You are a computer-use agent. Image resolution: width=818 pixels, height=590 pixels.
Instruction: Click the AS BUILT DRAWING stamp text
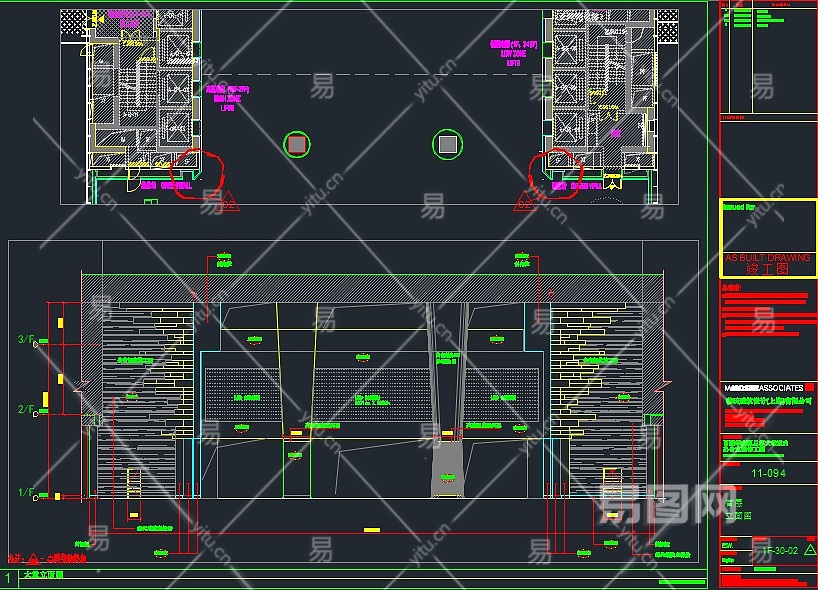click(x=768, y=258)
